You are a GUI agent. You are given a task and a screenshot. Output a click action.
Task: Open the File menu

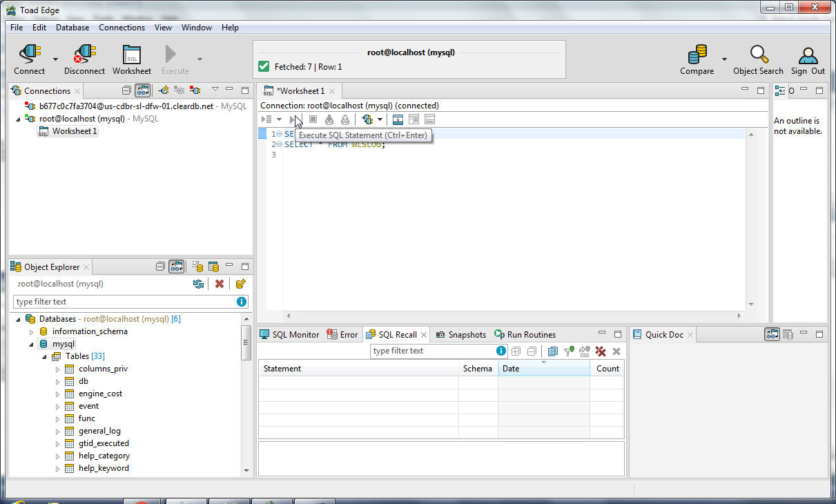(17, 28)
